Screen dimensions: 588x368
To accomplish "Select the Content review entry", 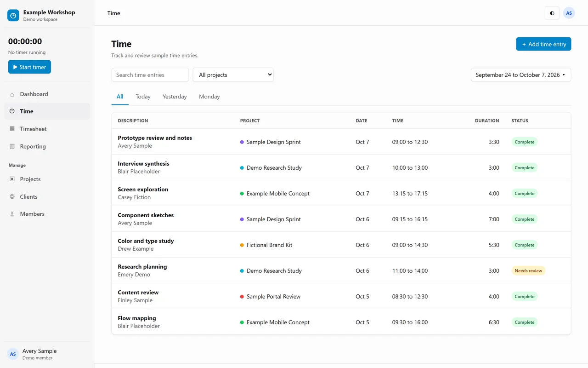I will click(x=138, y=293).
